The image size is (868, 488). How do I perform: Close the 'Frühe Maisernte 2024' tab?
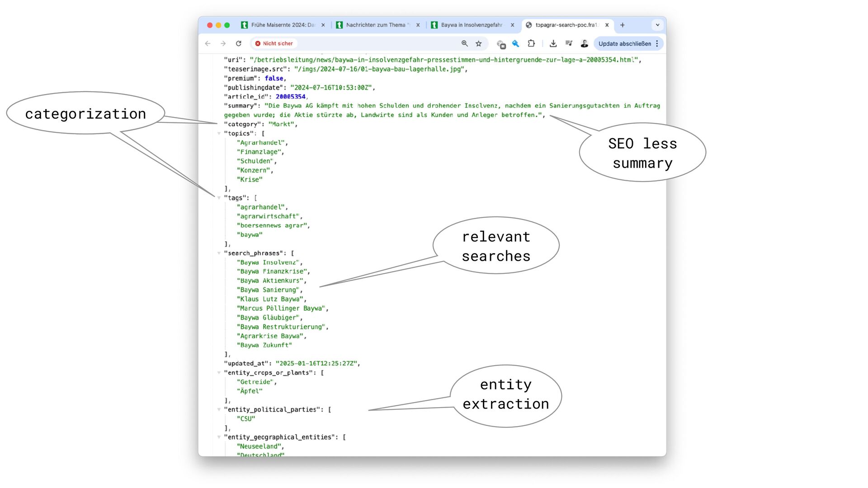(x=323, y=25)
